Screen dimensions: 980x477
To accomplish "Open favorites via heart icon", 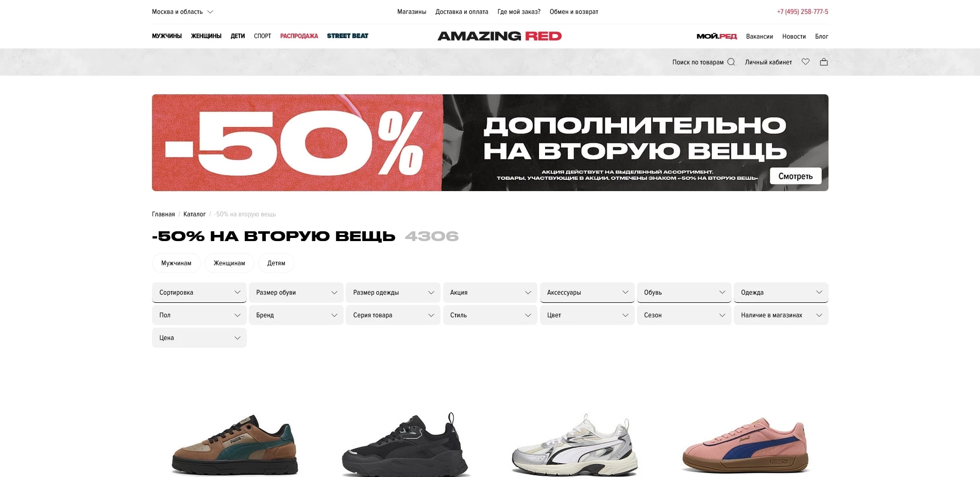I will (x=805, y=62).
